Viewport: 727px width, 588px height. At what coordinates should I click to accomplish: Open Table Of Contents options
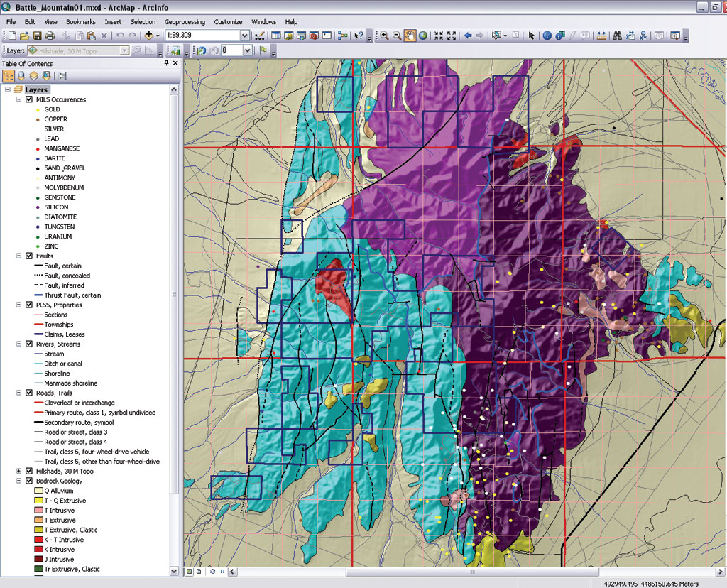pyautogui.click(x=62, y=75)
